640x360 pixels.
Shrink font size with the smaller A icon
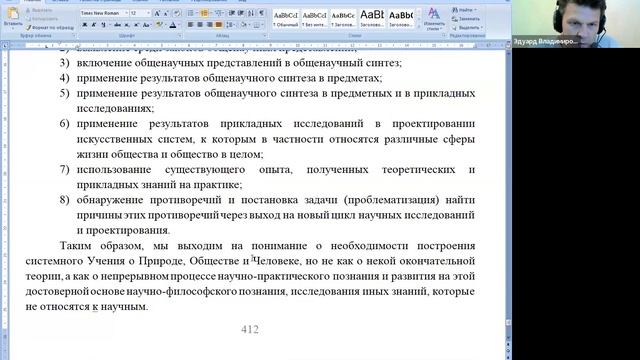166,13
